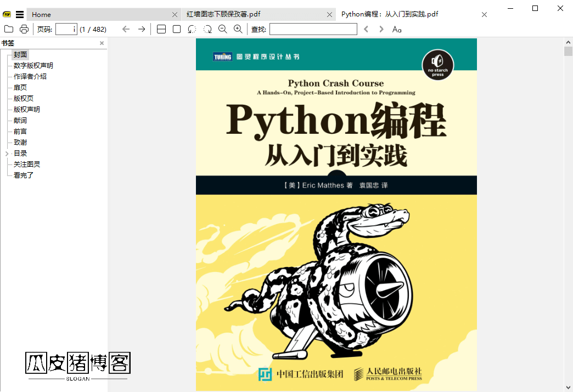Select the 版权声明 bookmark

(27, 110)
